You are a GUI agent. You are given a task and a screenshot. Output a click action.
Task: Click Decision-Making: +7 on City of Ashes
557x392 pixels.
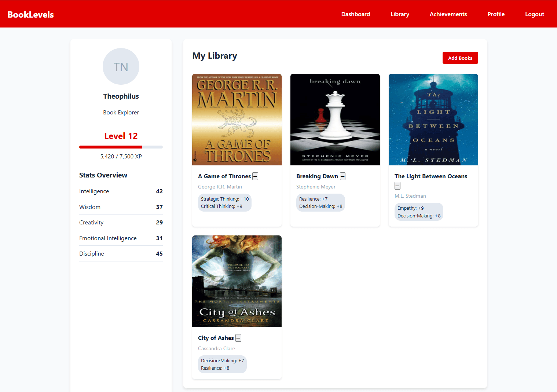click(223, 361)
